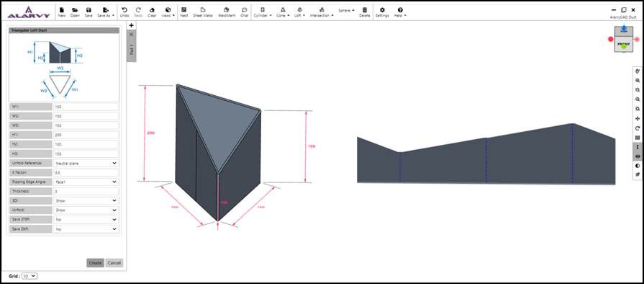Toggle the contrast shading mode icon
The width and height of the screenshot is (644, 284).
(x=638, y=166)
